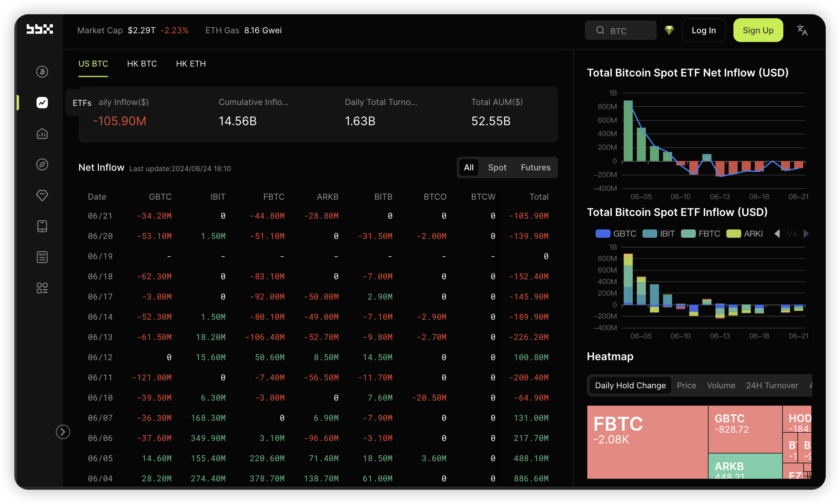Screen dimensions: 840x504
Task: Open the diamond gem sidebar icon
Action: [x=42, y=195]
